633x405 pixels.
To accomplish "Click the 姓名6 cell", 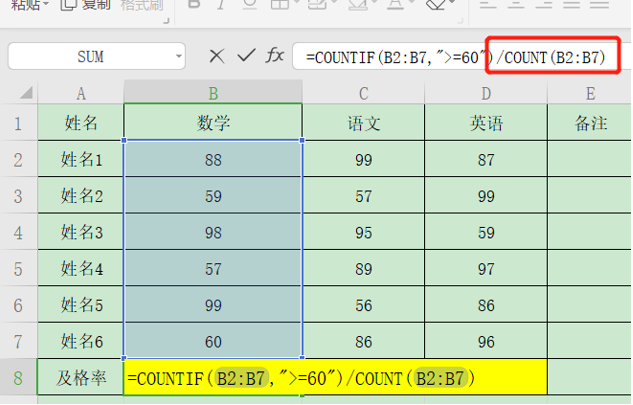I will pyautogui.click(x=81, y=341).
